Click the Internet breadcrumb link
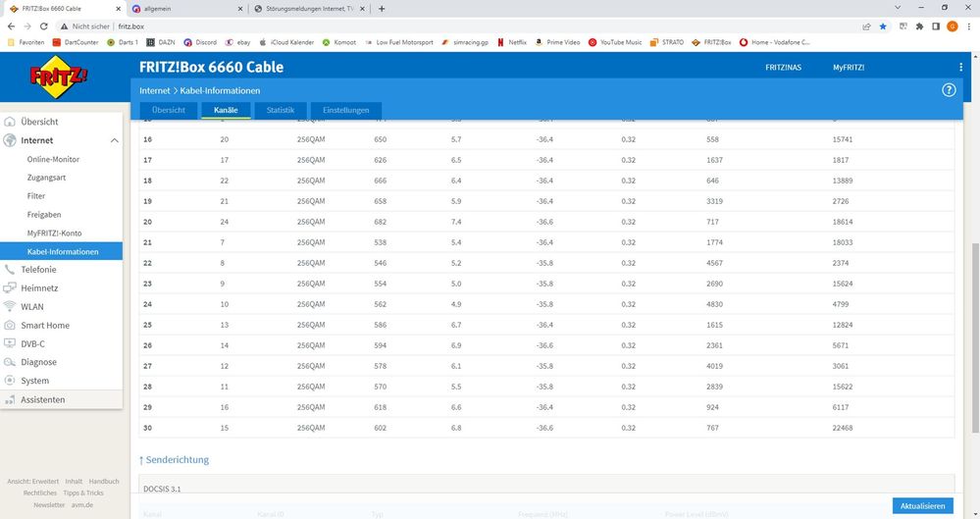The height and width of the screenshot is (519, 980). point(154,90)
